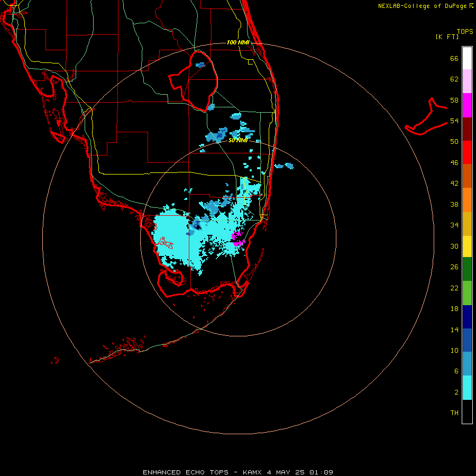Click the legend value 46
The width and height of the screenshot is (476, 476).
click(x=454, y=163)
